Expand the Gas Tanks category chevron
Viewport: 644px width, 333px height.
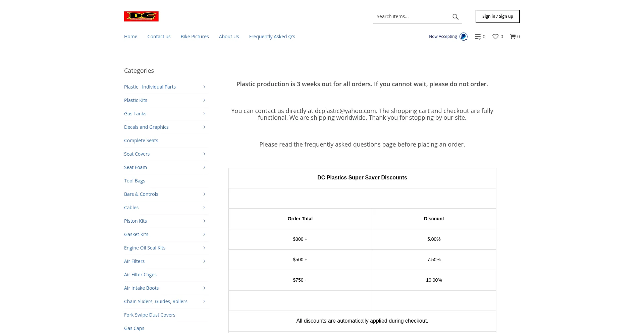[204, 114]
